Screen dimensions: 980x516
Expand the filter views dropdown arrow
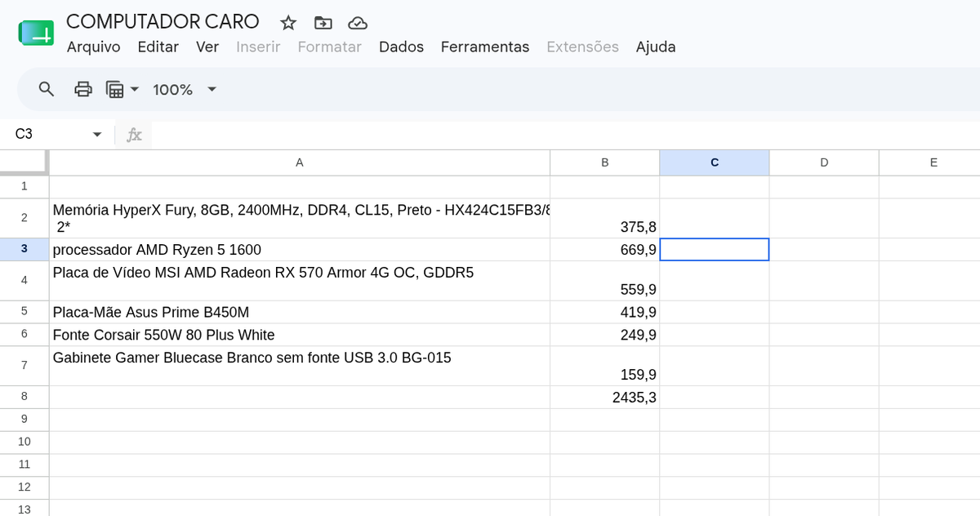point(135,89)
